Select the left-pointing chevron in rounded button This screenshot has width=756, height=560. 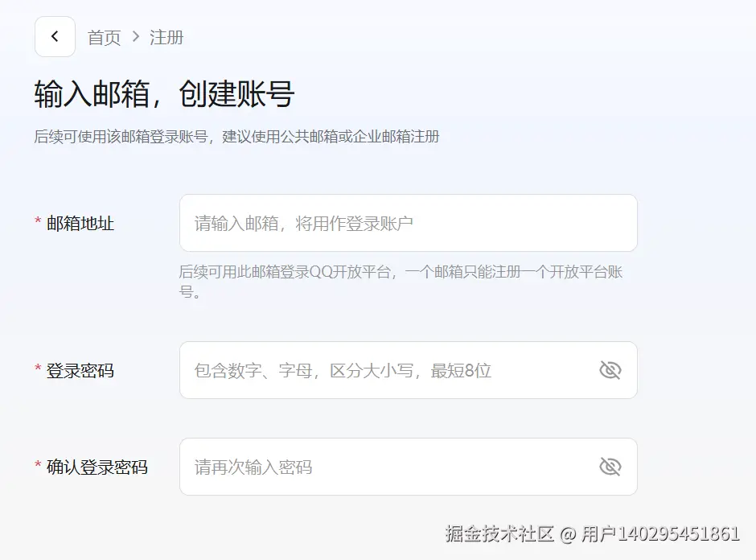pyautogui.click(x=55, y=36)
